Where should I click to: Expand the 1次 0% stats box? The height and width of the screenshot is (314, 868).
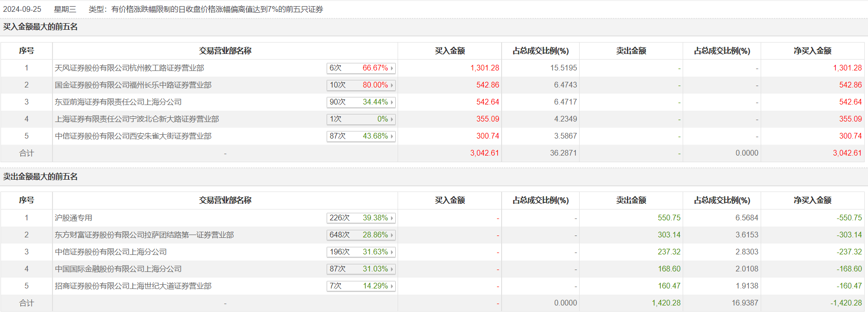[x=361, y=119]
